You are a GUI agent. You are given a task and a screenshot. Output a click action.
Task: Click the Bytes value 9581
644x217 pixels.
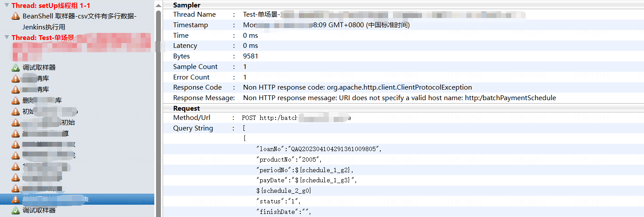(251, 56)
